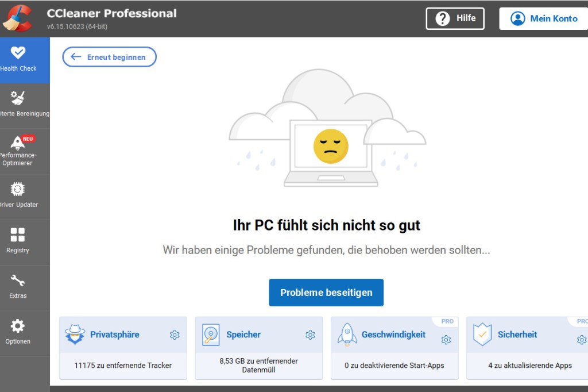Click the NEU badge on Performance-Optimierer
The image size is (588, 392).
[28, 139]
